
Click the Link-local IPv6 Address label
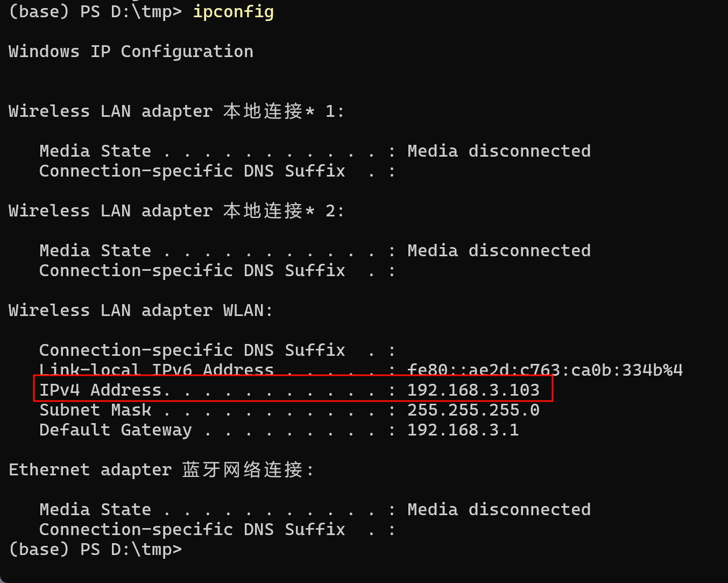pos(156,370)
